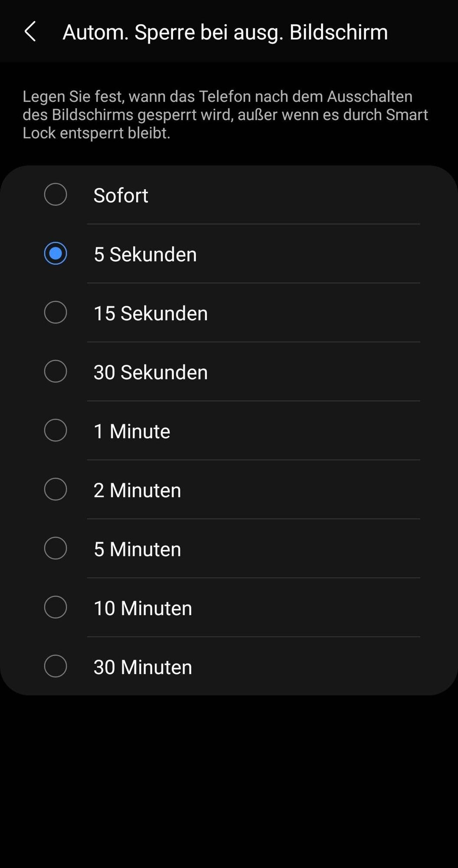Set the 10 Minuten radio circle
The image size is (458, 868).
click(56, 607)
